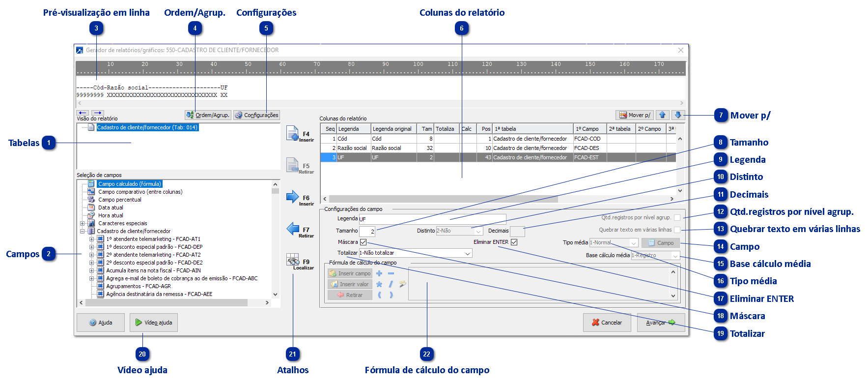The image size is (868, 384).
Task: Click the F9 Localizar binoculars icon
Action: click(293, 261)
